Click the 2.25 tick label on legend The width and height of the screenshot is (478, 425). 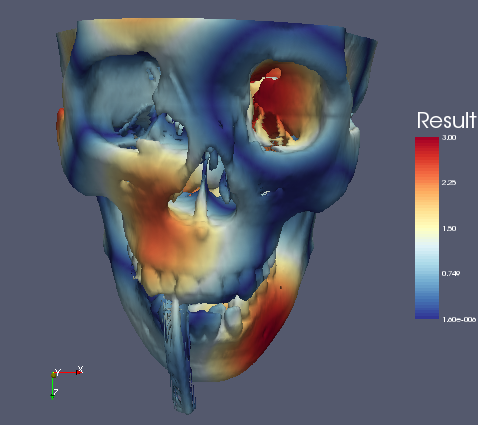point(449,183)
